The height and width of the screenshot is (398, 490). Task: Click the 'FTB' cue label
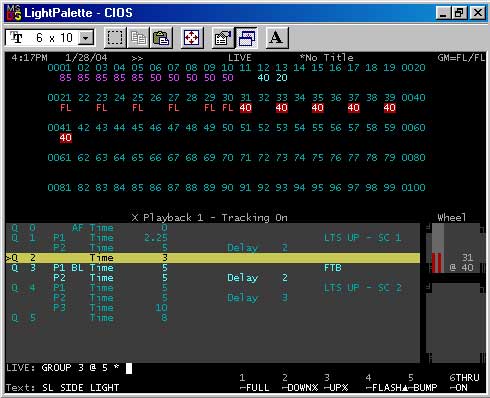333,268
